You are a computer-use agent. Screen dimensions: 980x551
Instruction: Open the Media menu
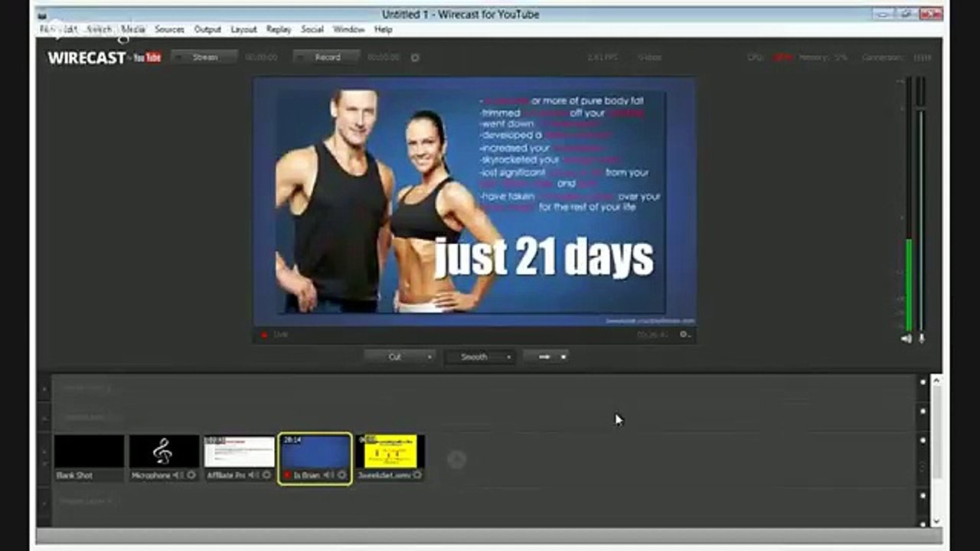133,29
